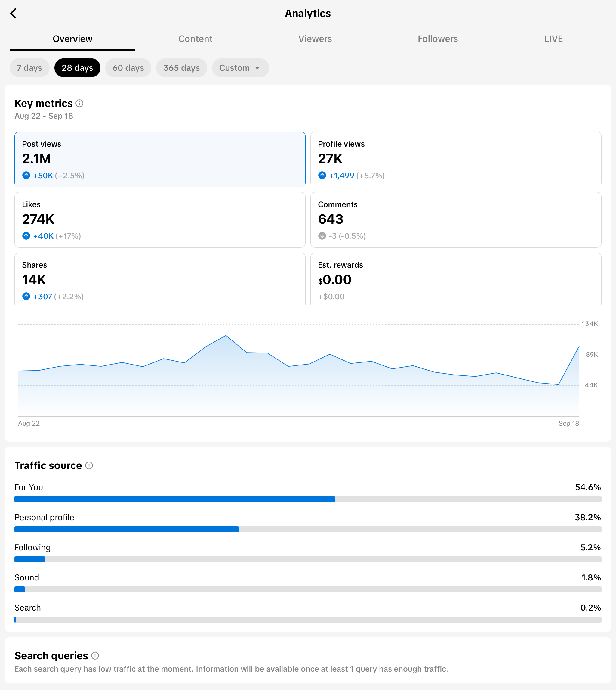The width and height of the screenshot is (616, 690).
Task: Open the Key metrics info tooltip
Action: pyautogui.click(x=80, y=103)
